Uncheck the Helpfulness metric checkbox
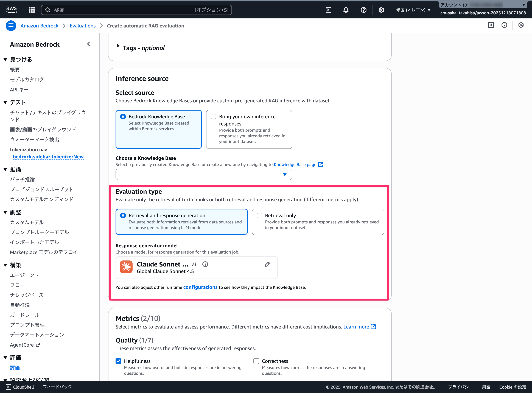This screenshot has height=393, width=532. point(118,361)
